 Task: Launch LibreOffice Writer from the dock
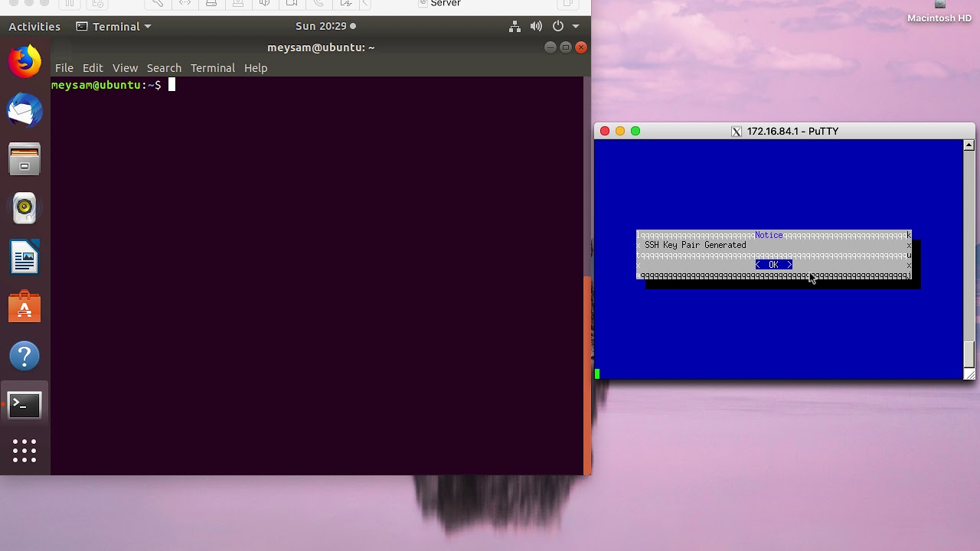[24, 257]
